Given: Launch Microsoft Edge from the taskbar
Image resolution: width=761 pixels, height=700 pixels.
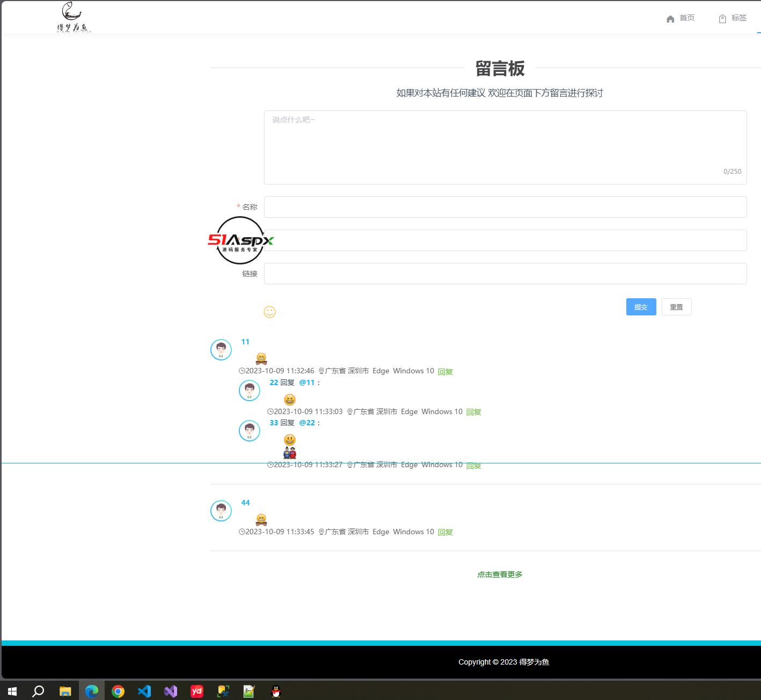Looking at the screenshot, I should click(92, 691).
